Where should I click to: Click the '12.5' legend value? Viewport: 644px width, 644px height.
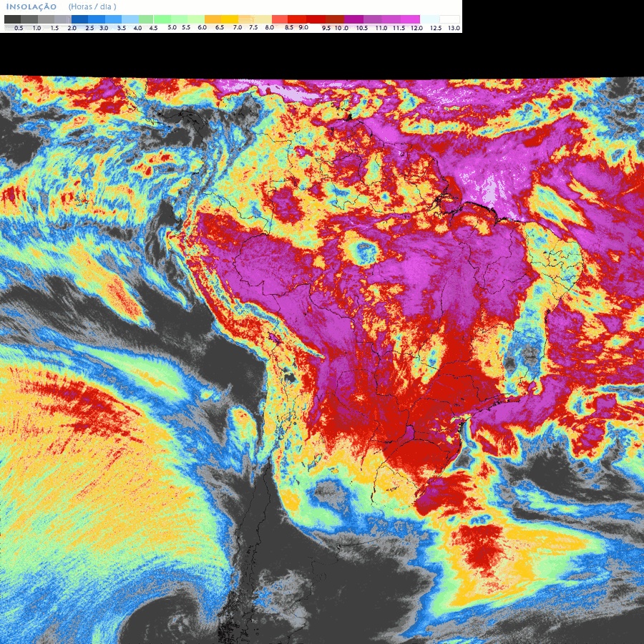click(x=436, y=29)
